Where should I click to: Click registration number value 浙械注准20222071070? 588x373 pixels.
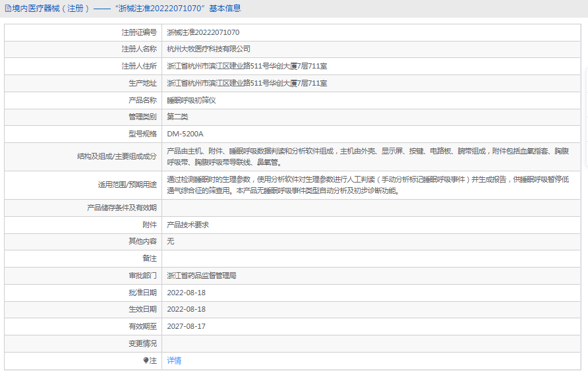coord(203,32)
